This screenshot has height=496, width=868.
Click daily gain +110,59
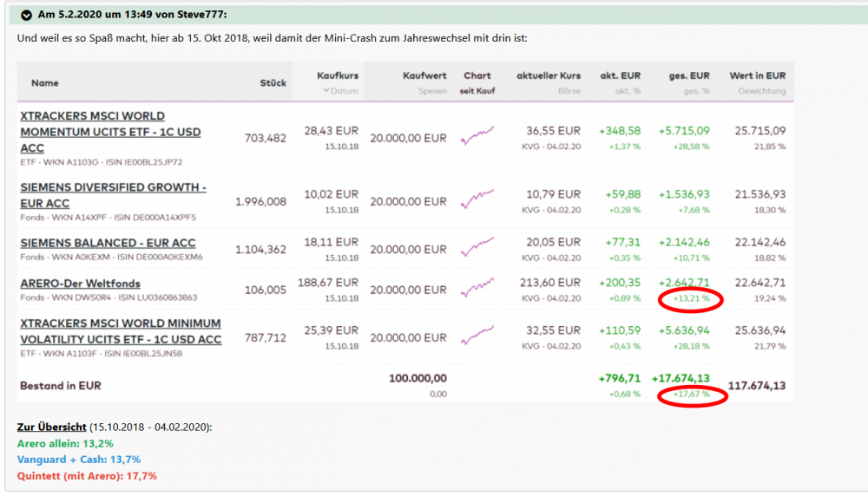(620, 330)
